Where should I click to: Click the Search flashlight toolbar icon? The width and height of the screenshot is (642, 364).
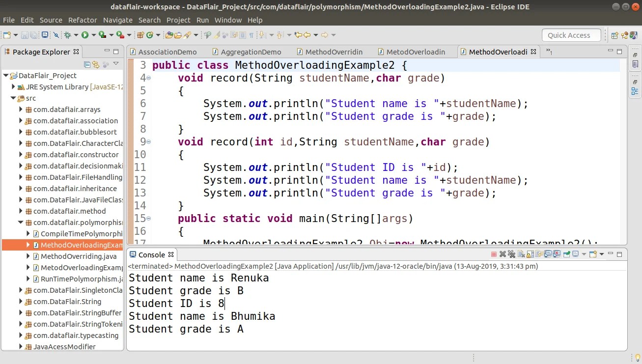click(187, 35)
